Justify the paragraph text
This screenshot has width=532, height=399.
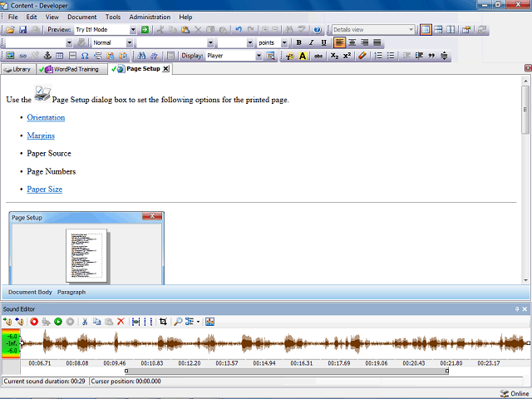[377, 42]
